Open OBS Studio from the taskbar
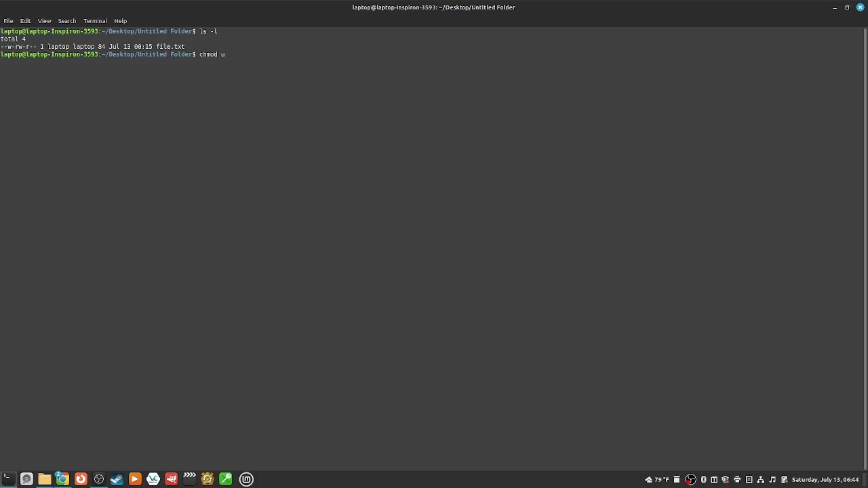 coord(99,479)
